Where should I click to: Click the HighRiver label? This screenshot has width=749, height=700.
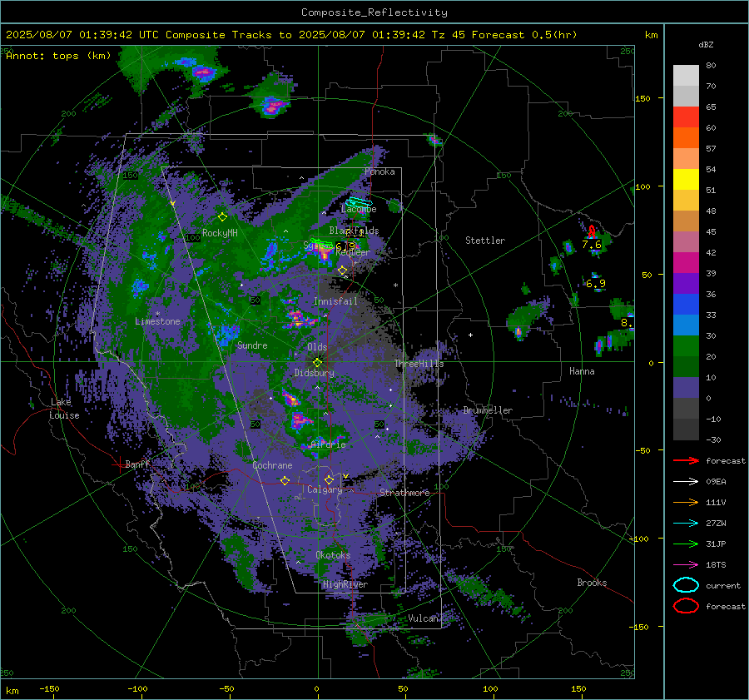click(x=345, y=584)
